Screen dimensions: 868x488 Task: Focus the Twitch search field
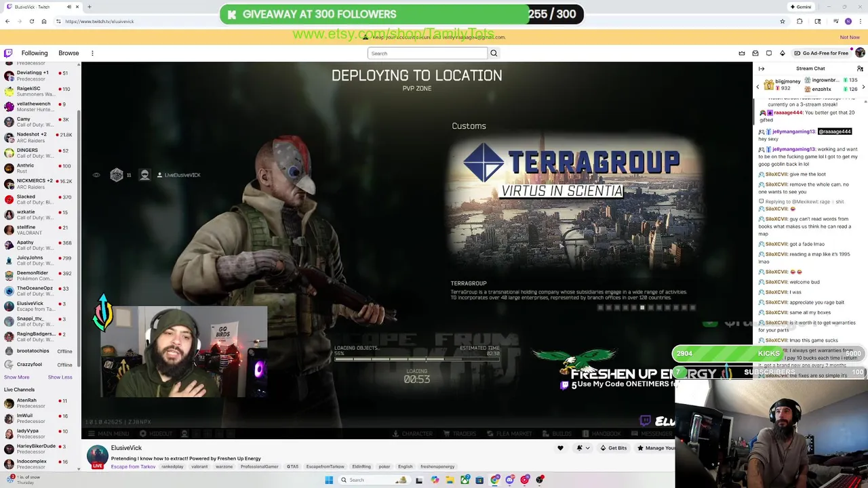tap(427, 54)
